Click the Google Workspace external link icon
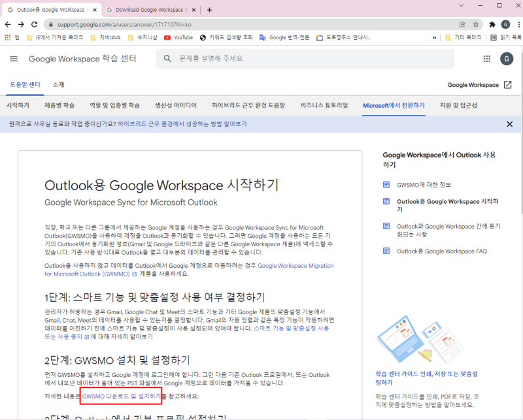This screenshot has width=523, height=420. pyautogui.click(x=509, y=84)
